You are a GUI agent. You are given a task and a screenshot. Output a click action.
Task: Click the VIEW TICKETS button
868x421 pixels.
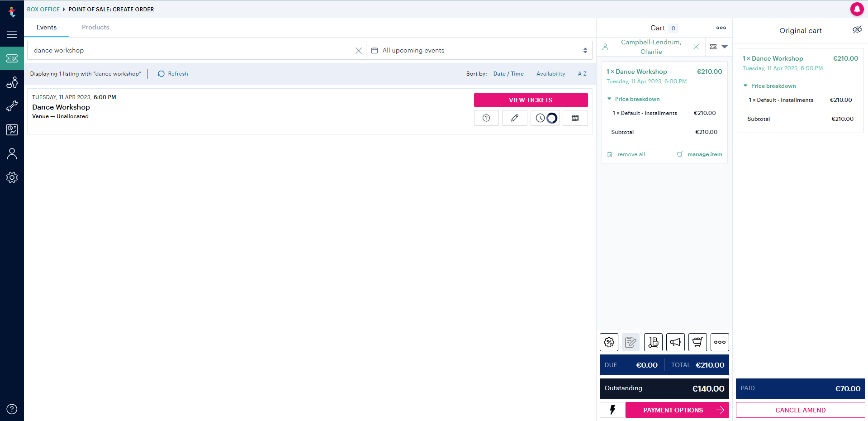tap(531, 100)
